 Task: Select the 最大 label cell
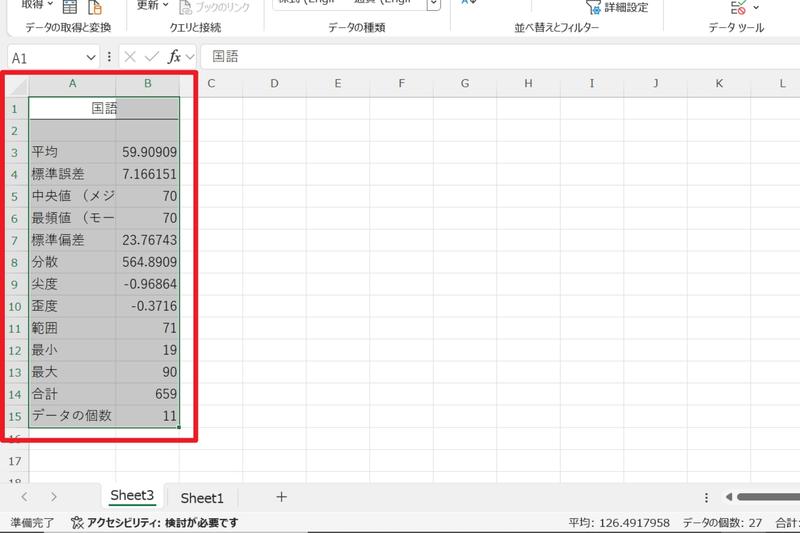tap(72, 372)
